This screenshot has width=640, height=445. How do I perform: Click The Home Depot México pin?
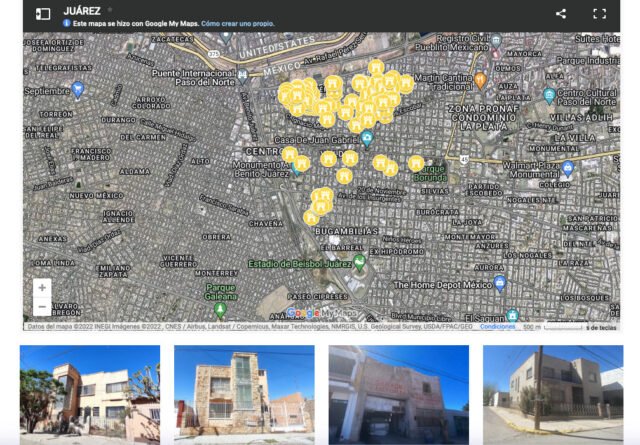point(500,284)
